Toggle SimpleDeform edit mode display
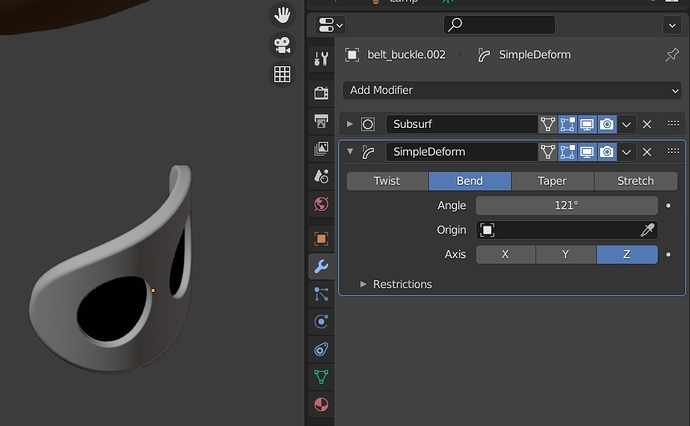Image resolution: width=690 pixels, height=426 pixels. click(x=568, y=152)
